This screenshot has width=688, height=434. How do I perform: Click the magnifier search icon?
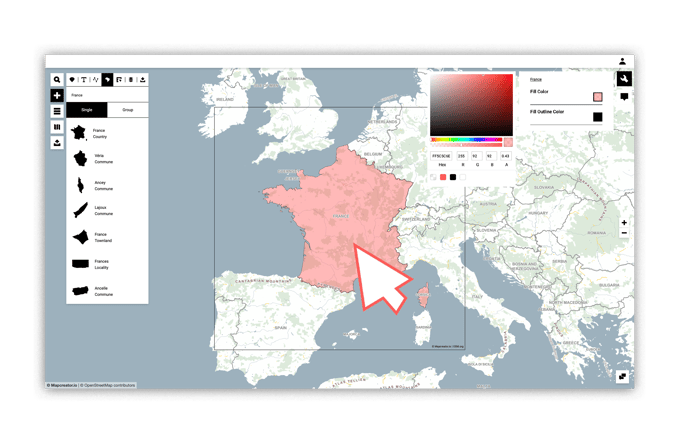(57, 79)
